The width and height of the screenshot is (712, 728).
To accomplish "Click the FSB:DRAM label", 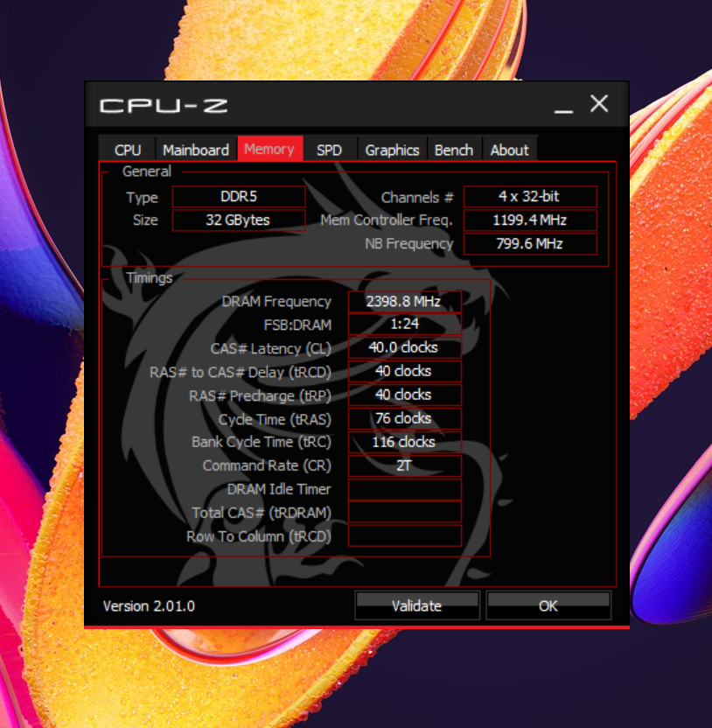I will pyautogui.click(x=297, y=325).
